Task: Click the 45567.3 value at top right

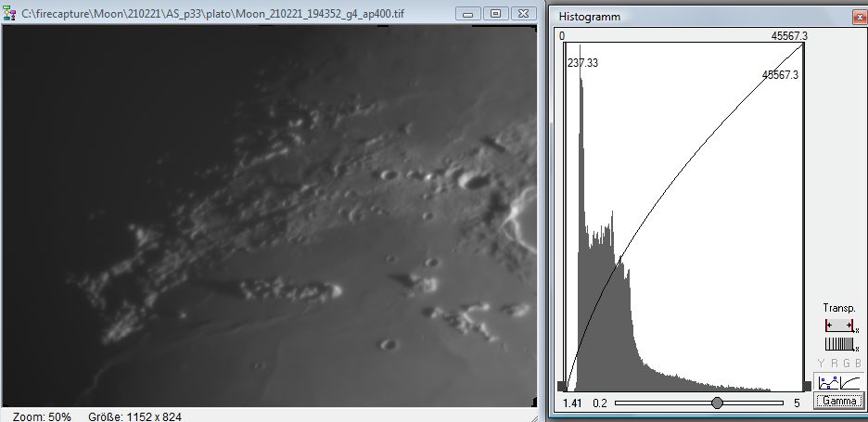Action: pos(789,36)
